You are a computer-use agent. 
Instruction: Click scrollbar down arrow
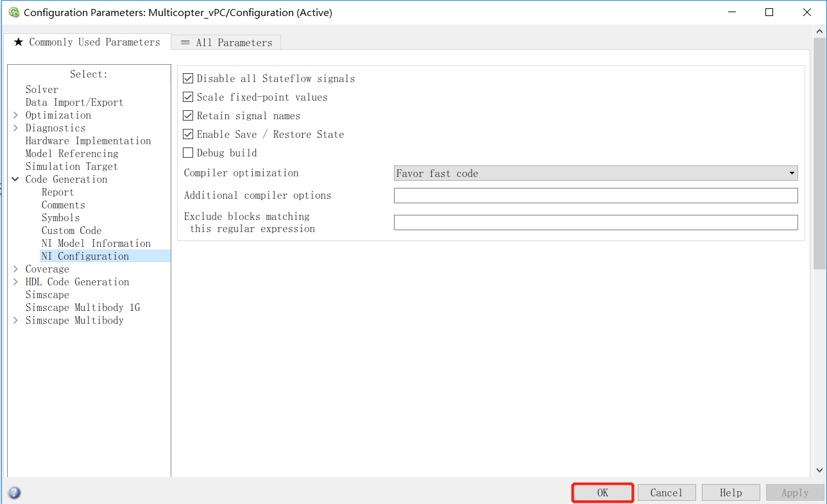point(819,470)
